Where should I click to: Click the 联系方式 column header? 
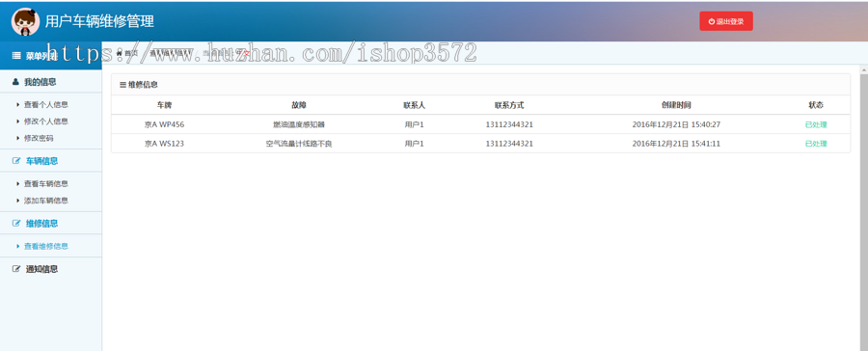coord(509,105)
